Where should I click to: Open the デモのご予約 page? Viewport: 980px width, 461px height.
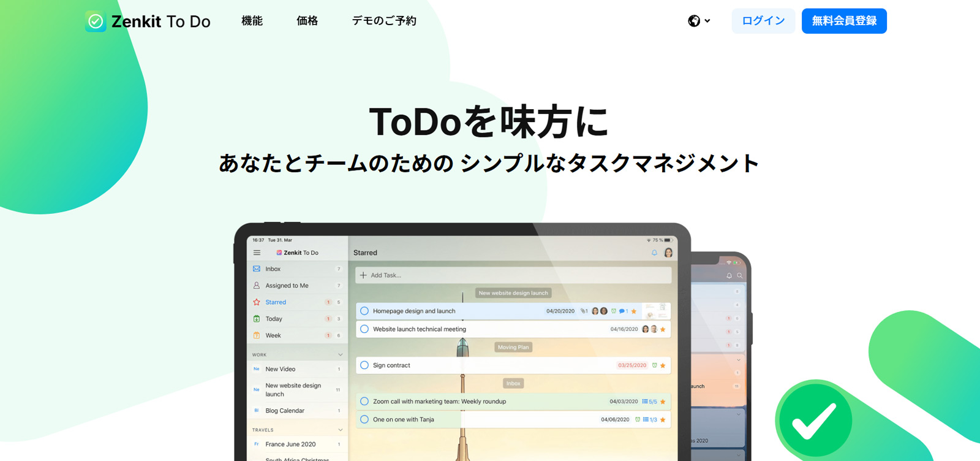384,21
